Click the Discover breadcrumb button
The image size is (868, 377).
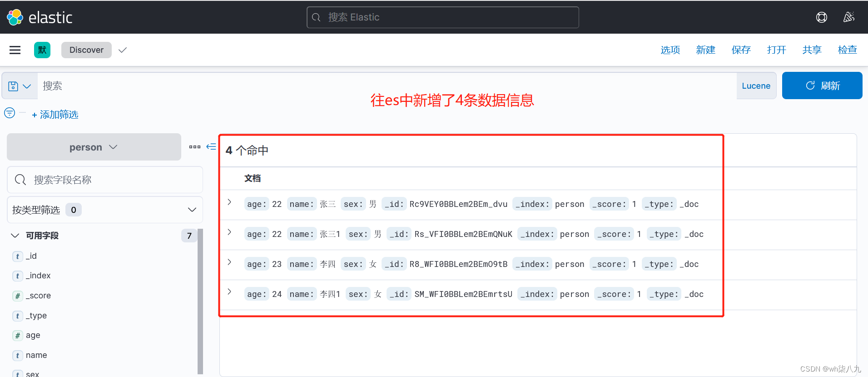click(x=86, y=50)
